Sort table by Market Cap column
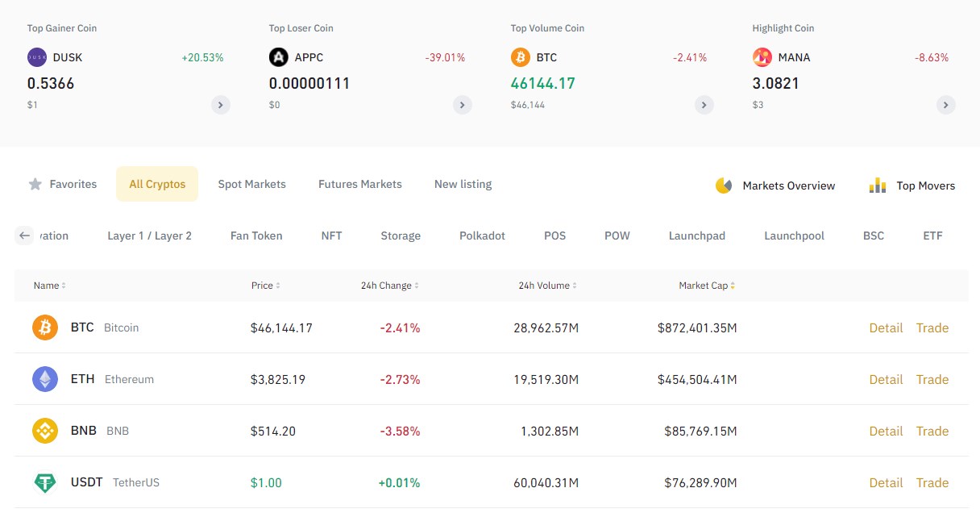The image size is (980, 513). pyautogui.click(x=707, y=286)
